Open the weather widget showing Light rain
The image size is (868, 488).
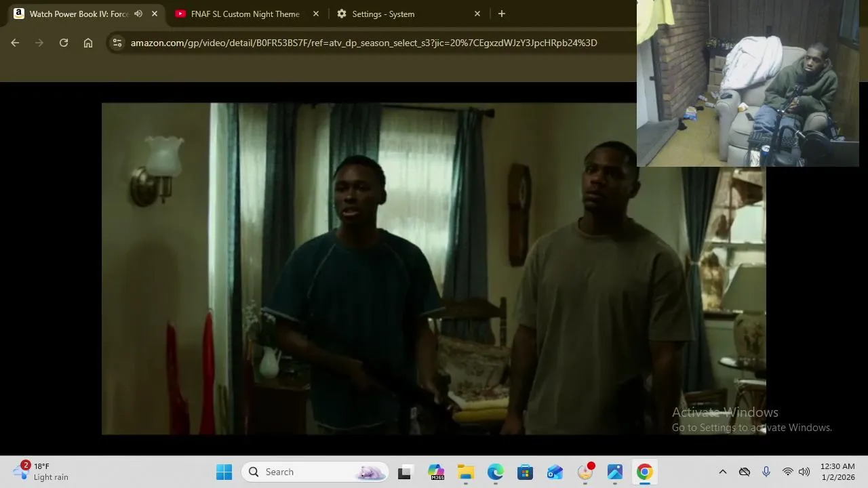42,472
